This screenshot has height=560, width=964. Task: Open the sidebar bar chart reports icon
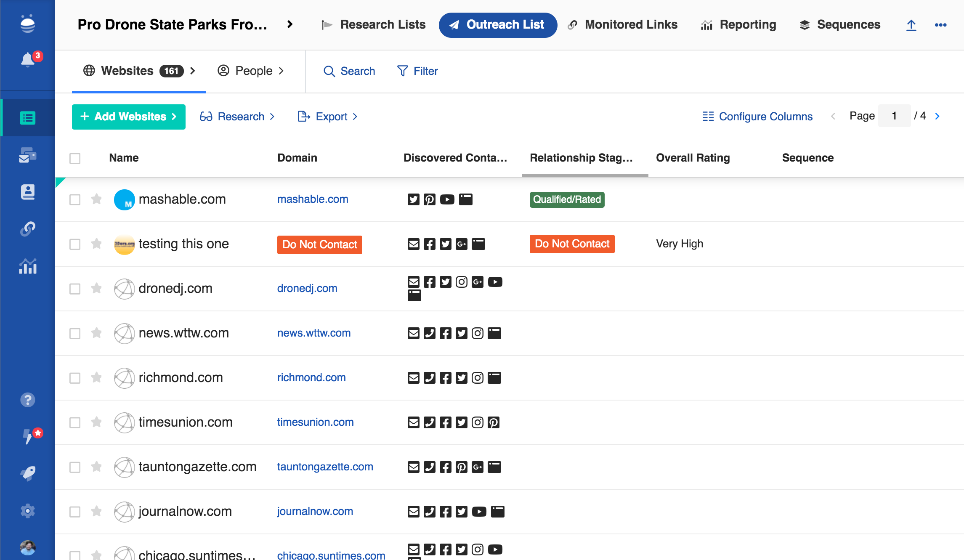pyautogui.click(x=28, y=266)
